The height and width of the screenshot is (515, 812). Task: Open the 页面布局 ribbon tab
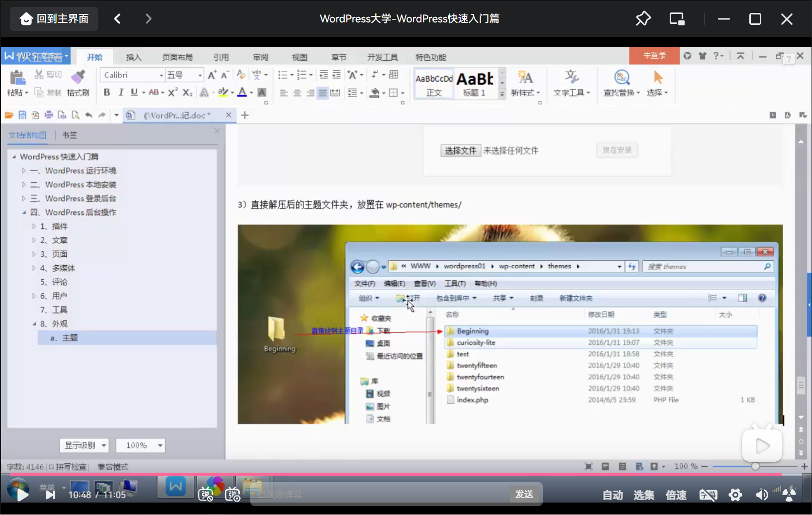pyautogui.click(x=177, y=57)
